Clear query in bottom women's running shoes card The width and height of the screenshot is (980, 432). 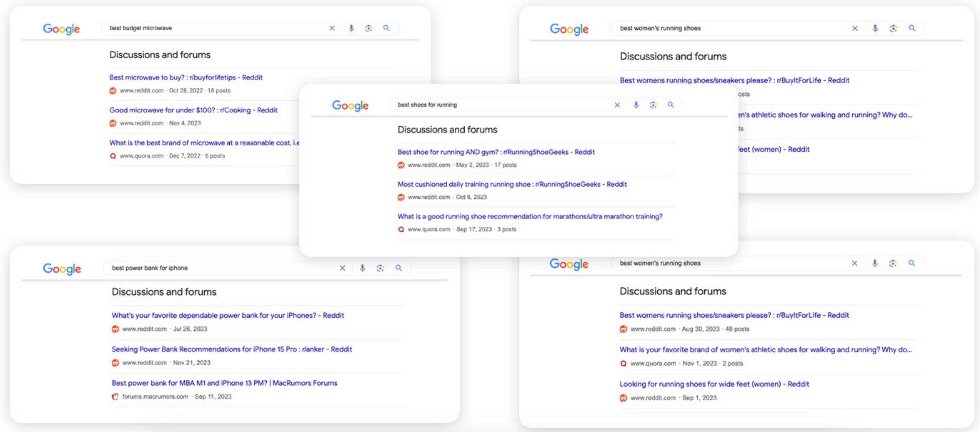[854, 263]
